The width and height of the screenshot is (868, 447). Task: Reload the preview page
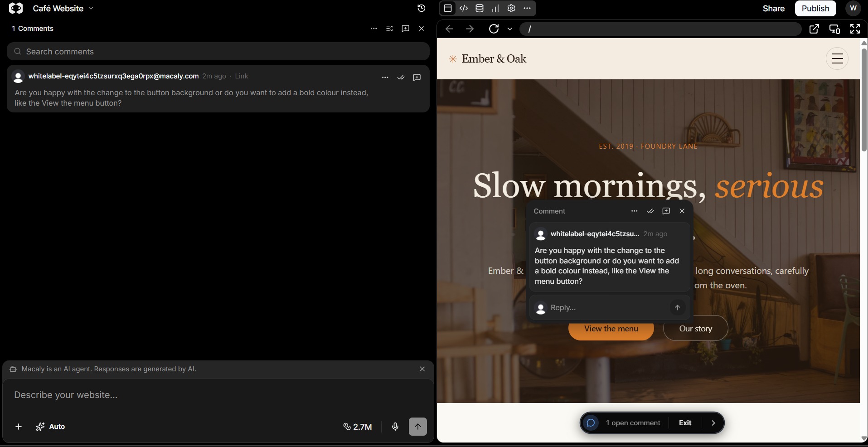(x=494, y=29)
